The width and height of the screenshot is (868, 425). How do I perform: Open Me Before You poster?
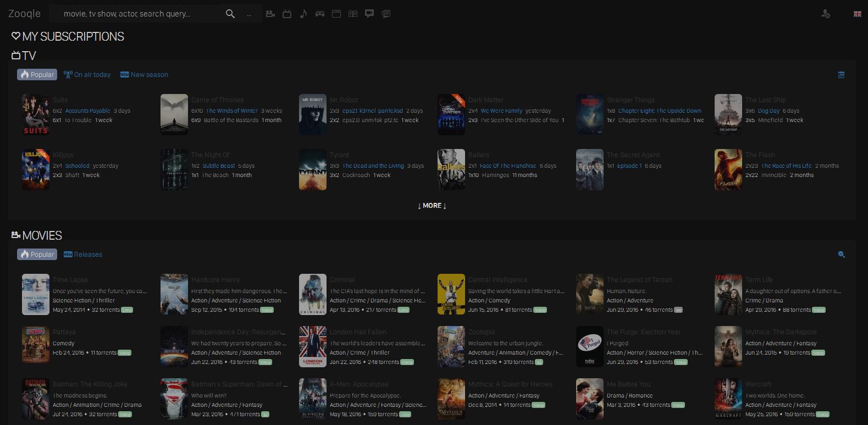(x=590, y=399)
